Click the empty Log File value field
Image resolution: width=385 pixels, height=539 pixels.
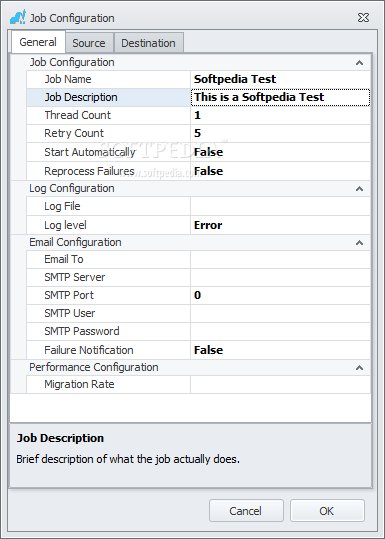280,206
